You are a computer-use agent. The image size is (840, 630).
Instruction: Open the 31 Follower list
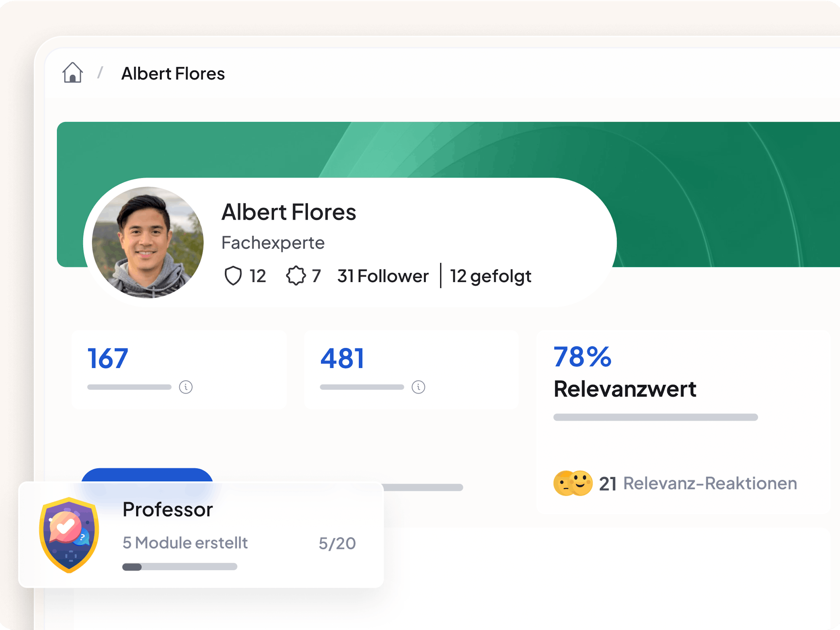coord(383,276)
